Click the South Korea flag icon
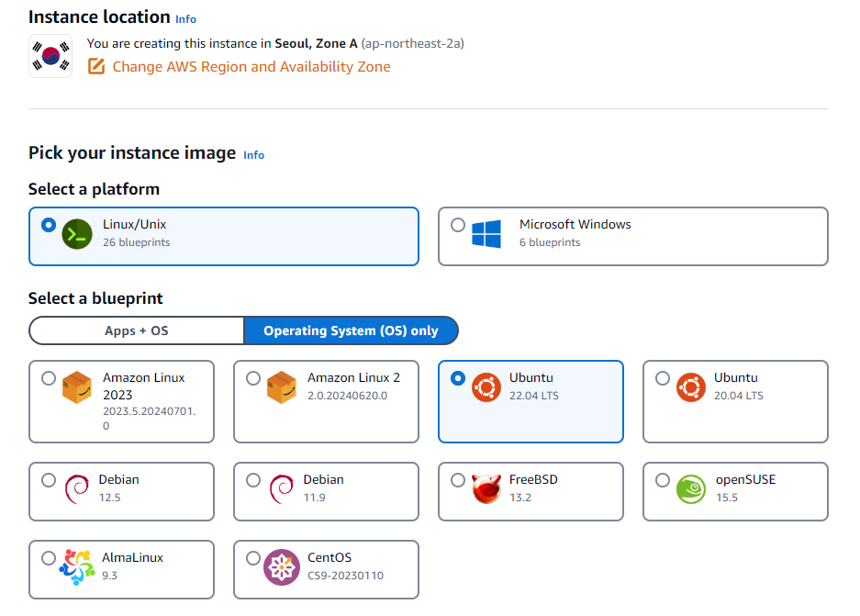This screenshot has width=860, height=616. [x=50, y=56]
